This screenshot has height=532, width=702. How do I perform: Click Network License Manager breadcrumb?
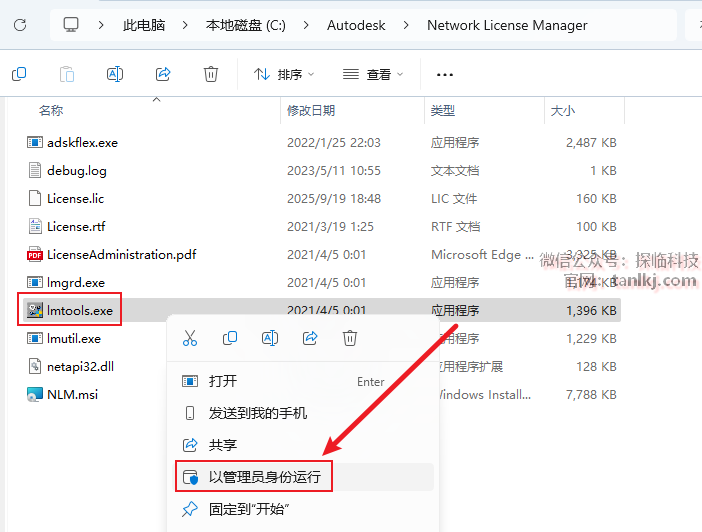[507, 25]
